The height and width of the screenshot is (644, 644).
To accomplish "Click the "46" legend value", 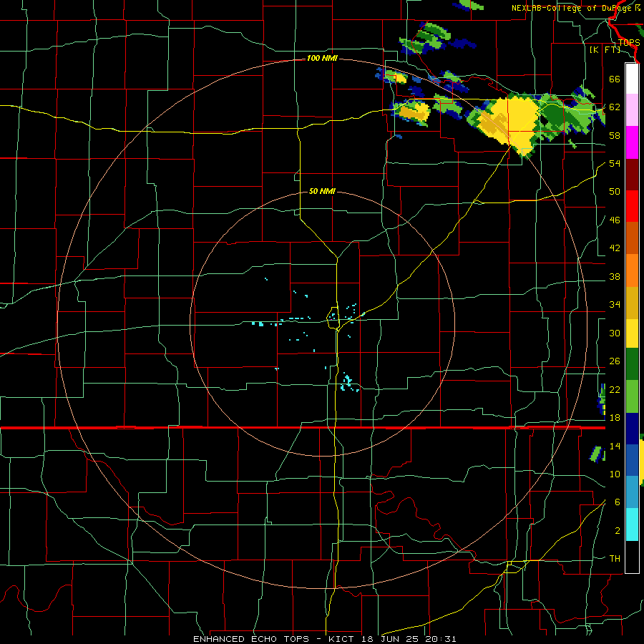I will pyautogui.click(x=615, y=220).
